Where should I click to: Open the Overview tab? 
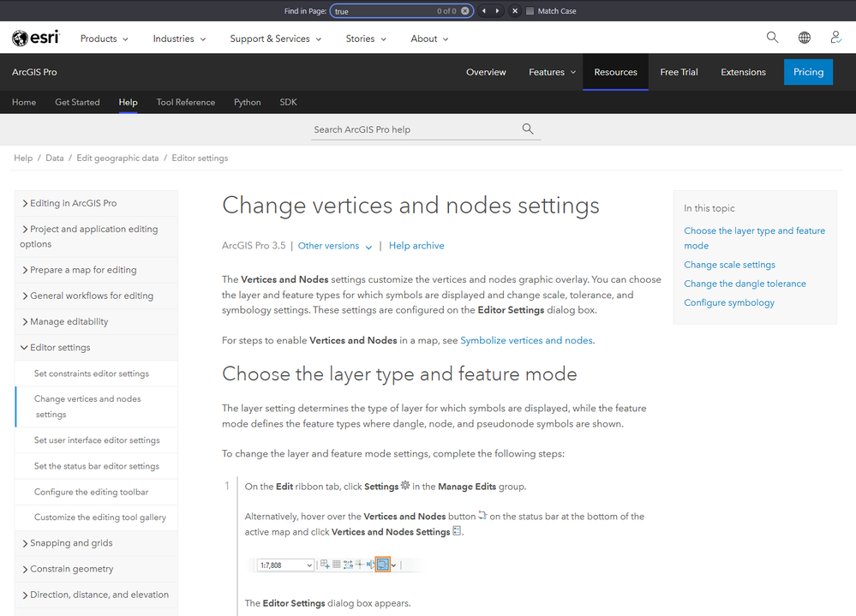click(x=486, y=72)
